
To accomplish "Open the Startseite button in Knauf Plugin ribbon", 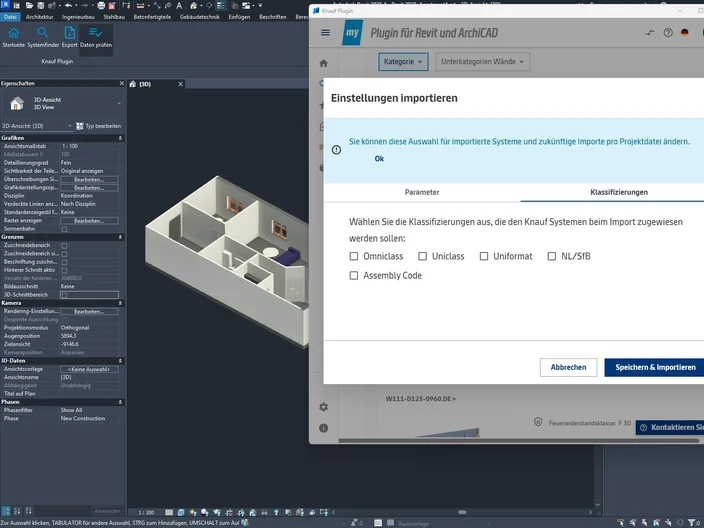I will point(13,37).
